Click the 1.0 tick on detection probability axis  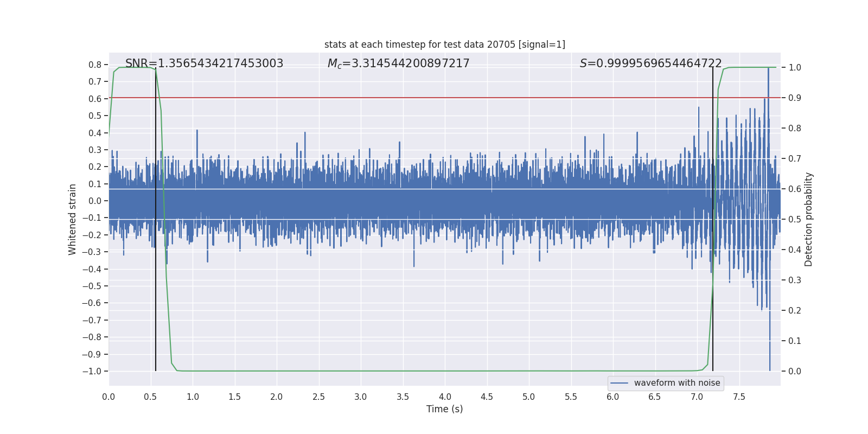795,68
